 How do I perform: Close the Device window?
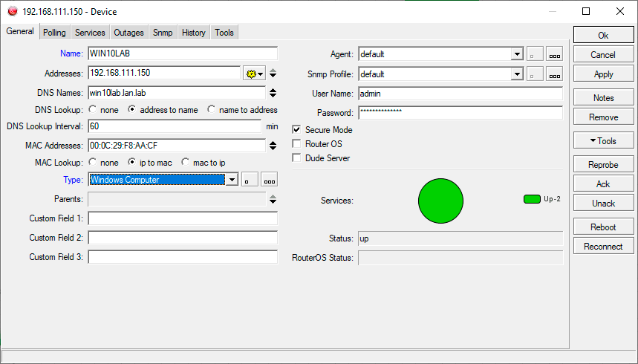click(620, 11)
